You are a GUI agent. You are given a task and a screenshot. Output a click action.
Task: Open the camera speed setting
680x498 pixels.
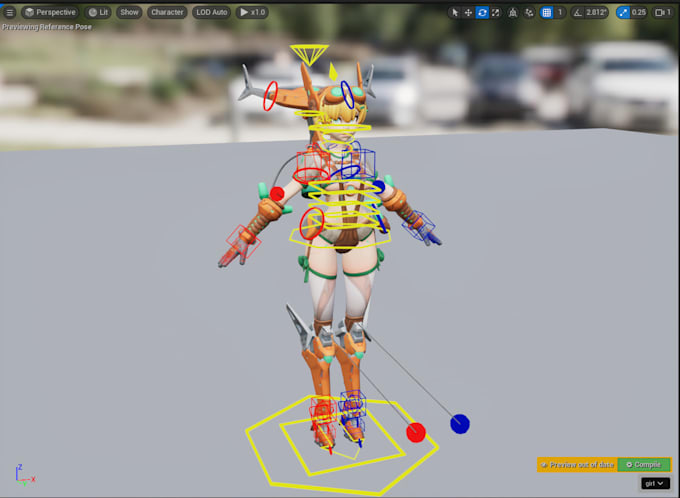click(662, 13)
